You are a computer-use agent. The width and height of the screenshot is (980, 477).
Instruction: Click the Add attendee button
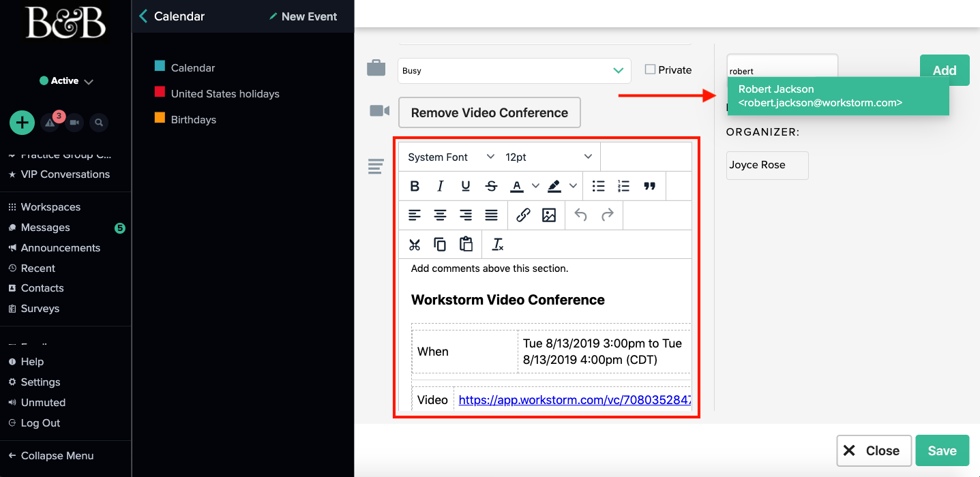point(945,70)
